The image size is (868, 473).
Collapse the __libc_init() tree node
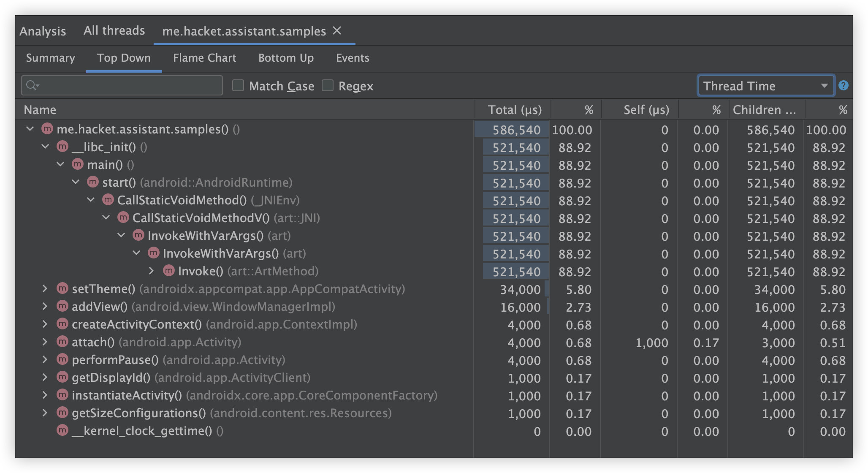[x=45, y=147]
